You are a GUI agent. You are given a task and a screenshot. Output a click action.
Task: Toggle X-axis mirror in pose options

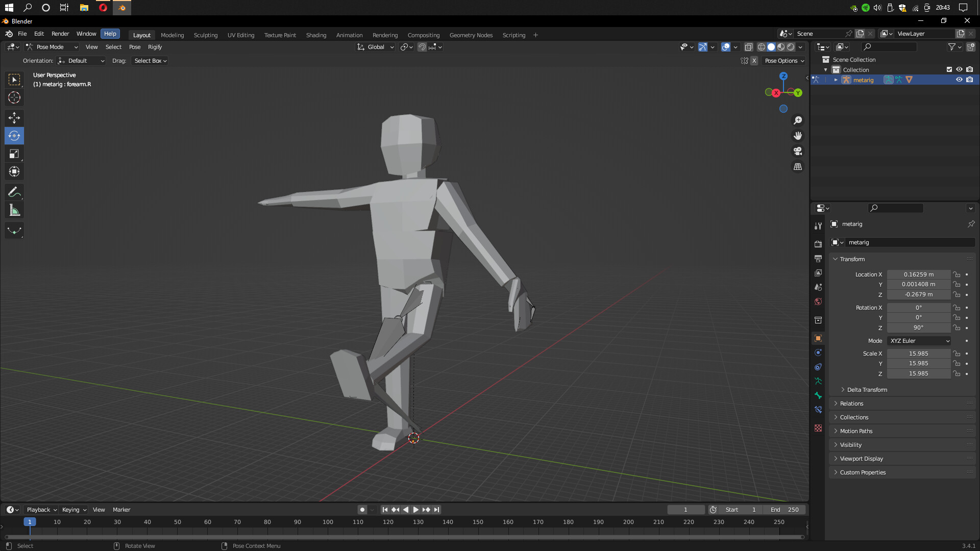pos(754,61)
